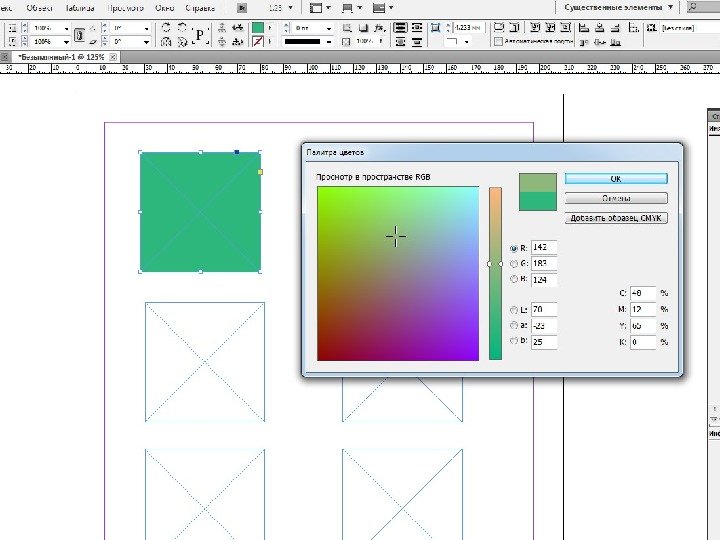Click the R value input field

point(544,248)
